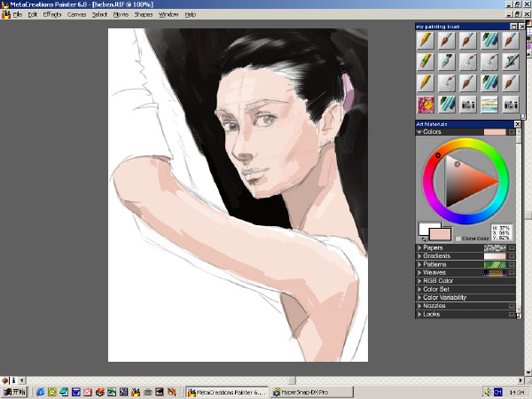This screenshot has height=399, width=532.
Task: Collapse the Colors section
Action: click(x=419, y=131)
